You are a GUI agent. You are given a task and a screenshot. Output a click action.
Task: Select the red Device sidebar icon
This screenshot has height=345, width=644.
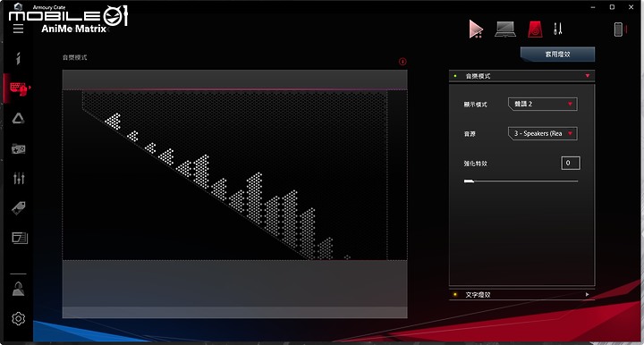19,88
